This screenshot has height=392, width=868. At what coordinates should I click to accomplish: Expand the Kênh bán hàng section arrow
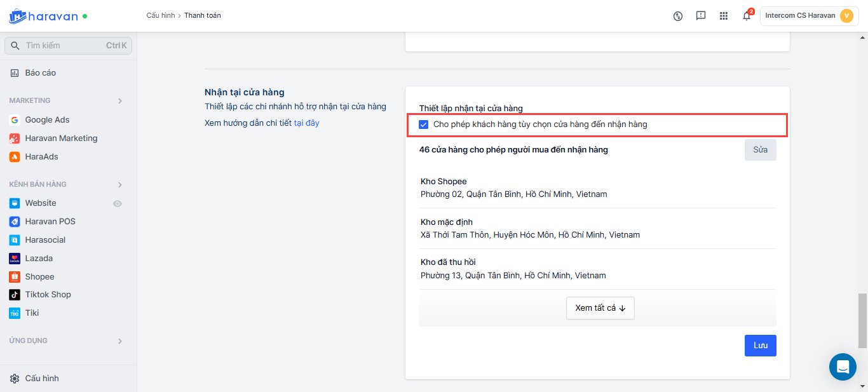point(120,185)
